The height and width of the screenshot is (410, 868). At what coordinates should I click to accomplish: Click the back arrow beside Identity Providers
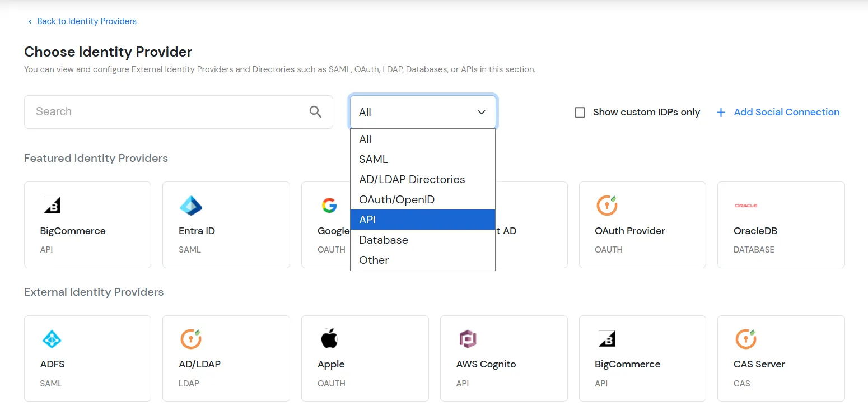click(30, 21)
